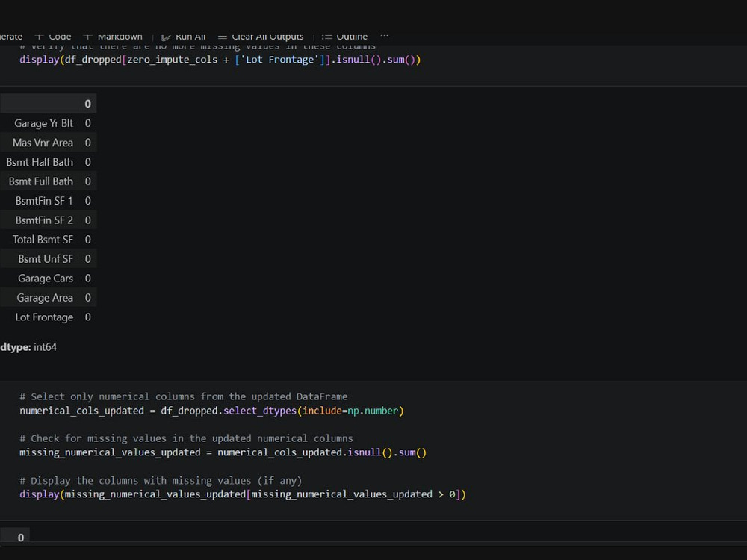Click the zero value beside Garage Yr Blt

click(87, 123)
